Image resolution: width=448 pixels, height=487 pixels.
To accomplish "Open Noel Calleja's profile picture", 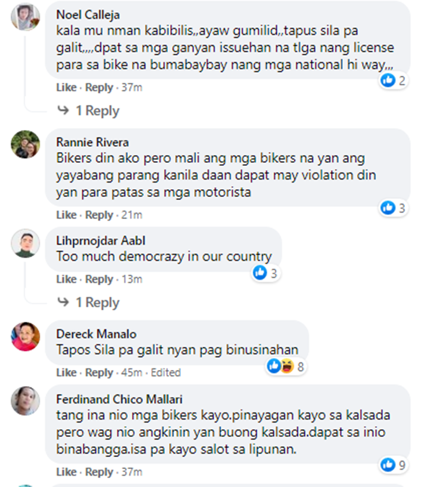I will tap(25, 17).
